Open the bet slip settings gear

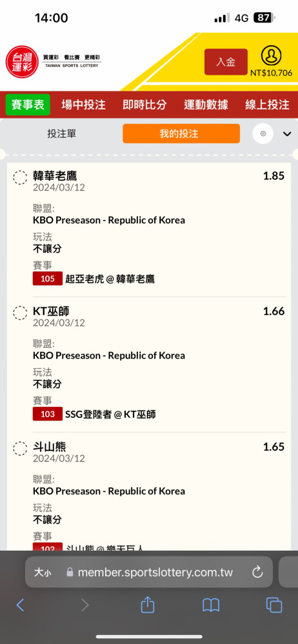(263, 133)
